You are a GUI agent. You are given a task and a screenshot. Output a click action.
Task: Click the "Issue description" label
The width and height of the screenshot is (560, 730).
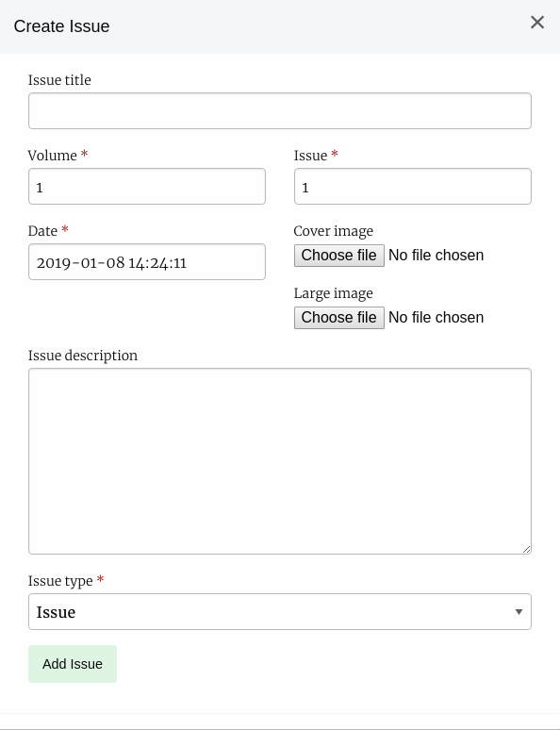[83, 356]
